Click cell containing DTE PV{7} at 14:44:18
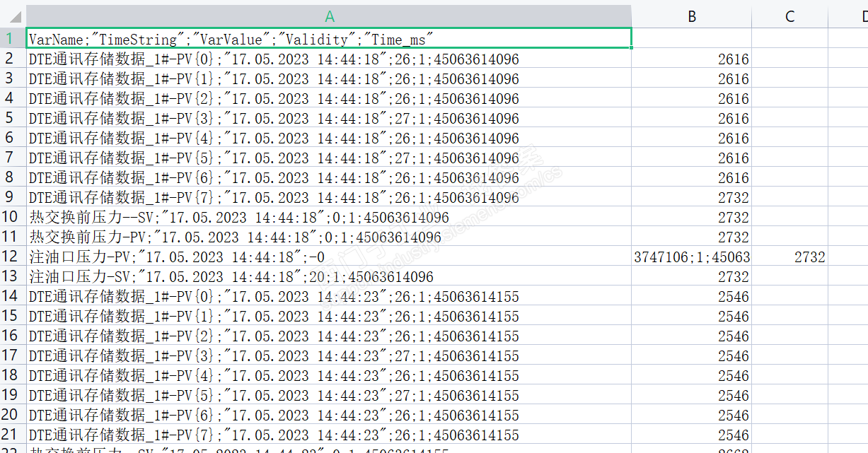 click(x=329, y=197)
